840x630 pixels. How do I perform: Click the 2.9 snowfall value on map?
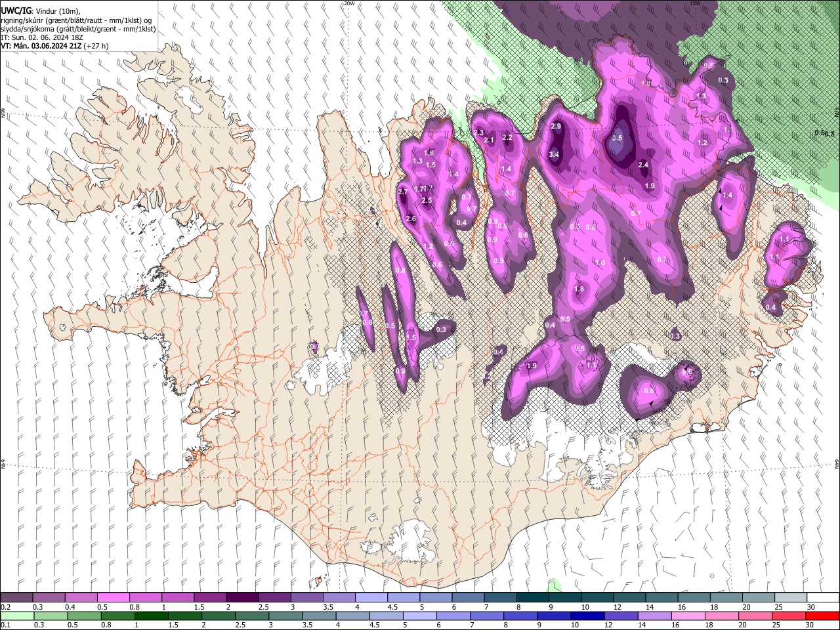coord(556,126)
